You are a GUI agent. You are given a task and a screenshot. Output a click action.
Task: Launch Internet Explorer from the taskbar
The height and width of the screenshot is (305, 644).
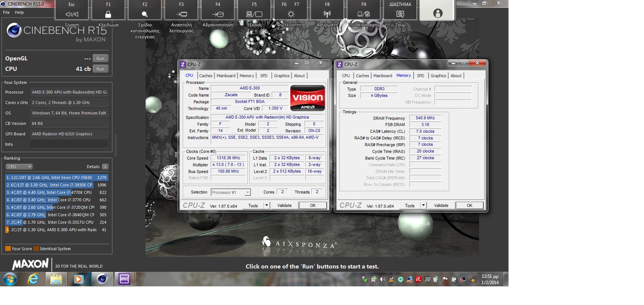tap(33, 279)
